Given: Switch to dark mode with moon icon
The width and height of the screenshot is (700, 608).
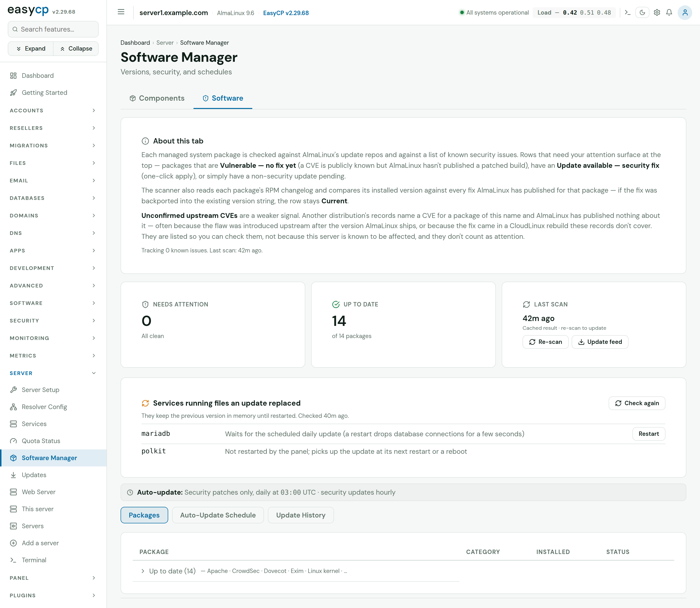Looking at the screenshot, I should tap(642, 13).
